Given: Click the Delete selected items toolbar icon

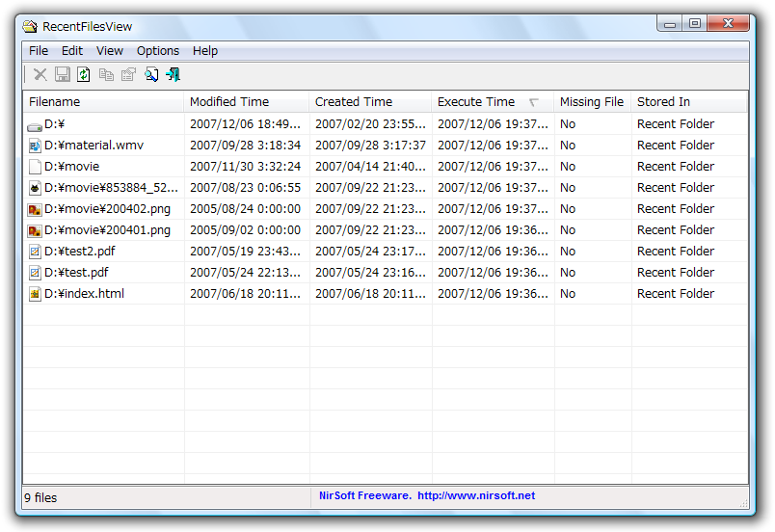Looking at the screenshot, I should click(40, 74).
